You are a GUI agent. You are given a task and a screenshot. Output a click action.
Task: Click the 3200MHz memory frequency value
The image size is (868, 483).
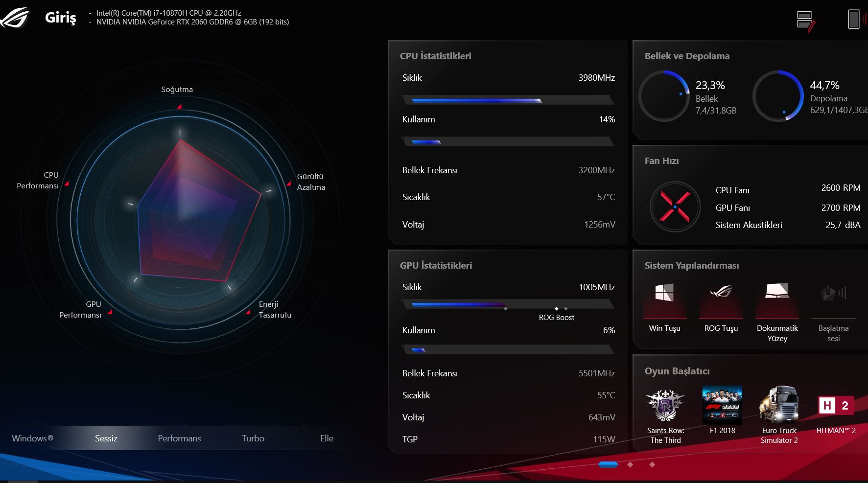[597, 170]
